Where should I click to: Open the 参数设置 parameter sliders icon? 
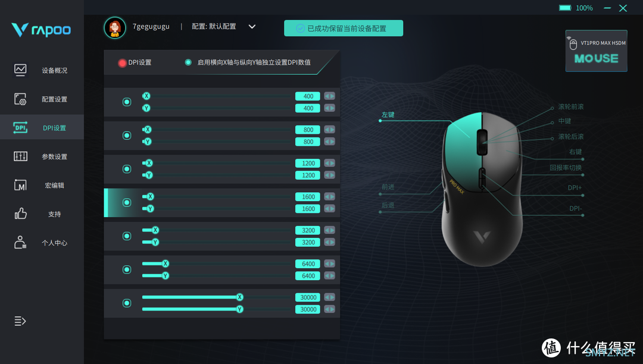pyautogui.click(x=20, y=156)
